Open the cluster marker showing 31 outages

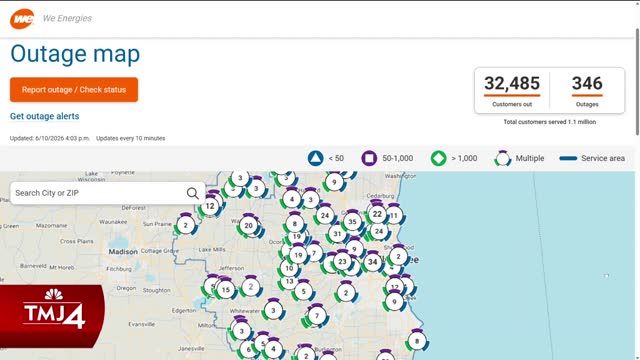coord(337,234)
